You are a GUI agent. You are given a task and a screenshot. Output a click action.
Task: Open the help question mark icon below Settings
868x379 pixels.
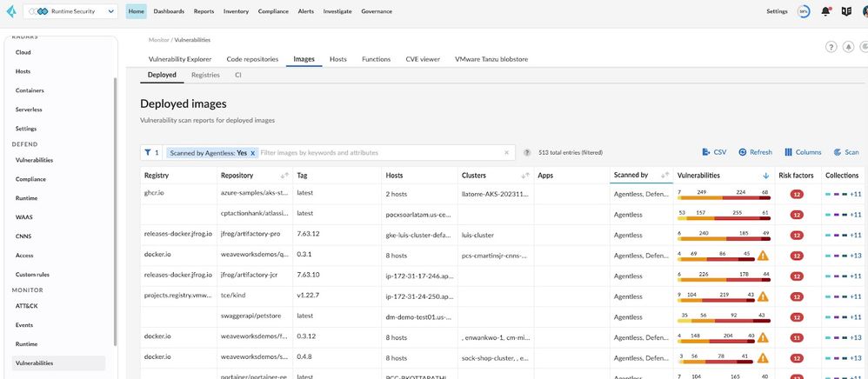pos(831,47)
